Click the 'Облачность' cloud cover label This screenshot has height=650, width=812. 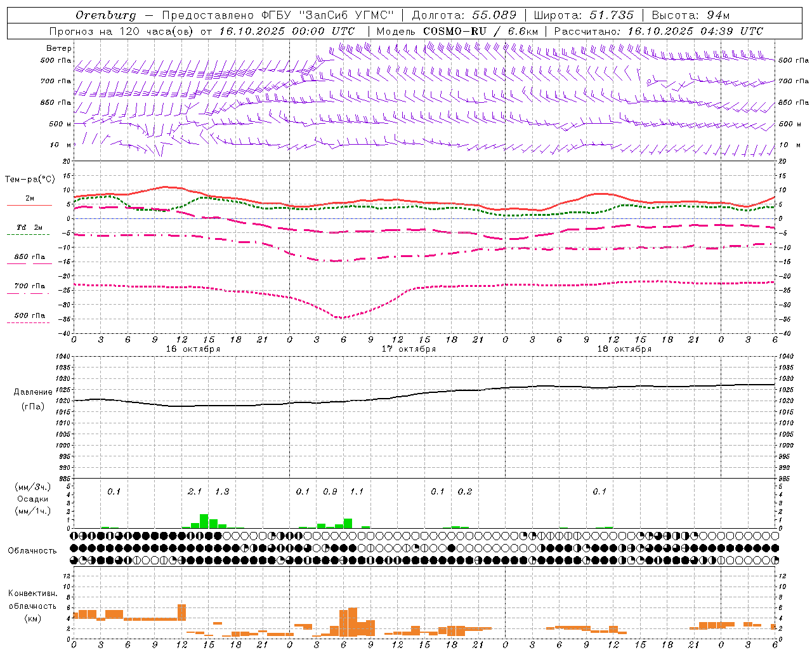pyautogui.click(x=32, y=551)
